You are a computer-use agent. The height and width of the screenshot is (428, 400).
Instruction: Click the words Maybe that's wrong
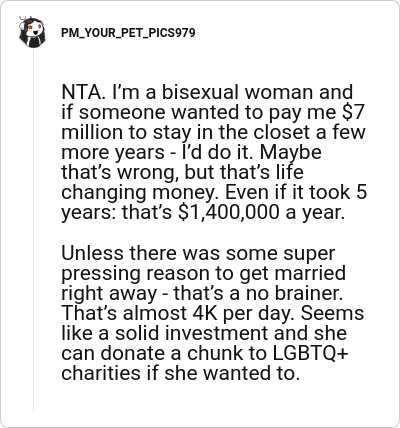191,162
